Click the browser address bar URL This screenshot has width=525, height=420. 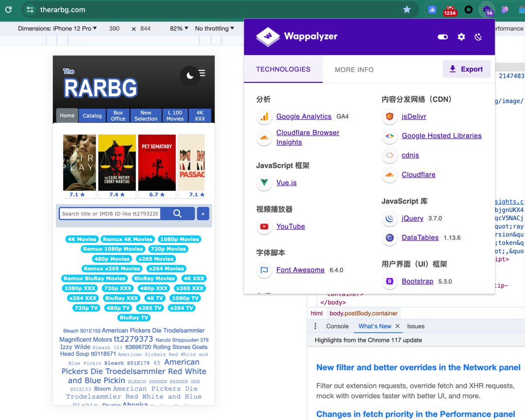coord(63,10)
